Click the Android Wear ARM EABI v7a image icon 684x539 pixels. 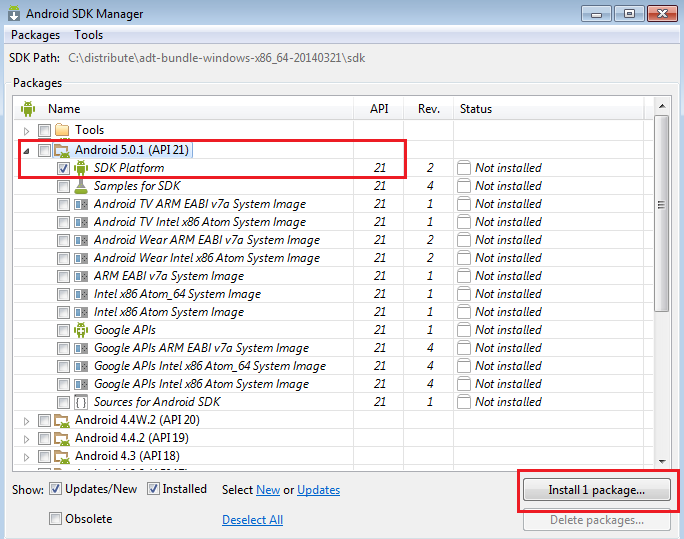(x=81, y=240)
